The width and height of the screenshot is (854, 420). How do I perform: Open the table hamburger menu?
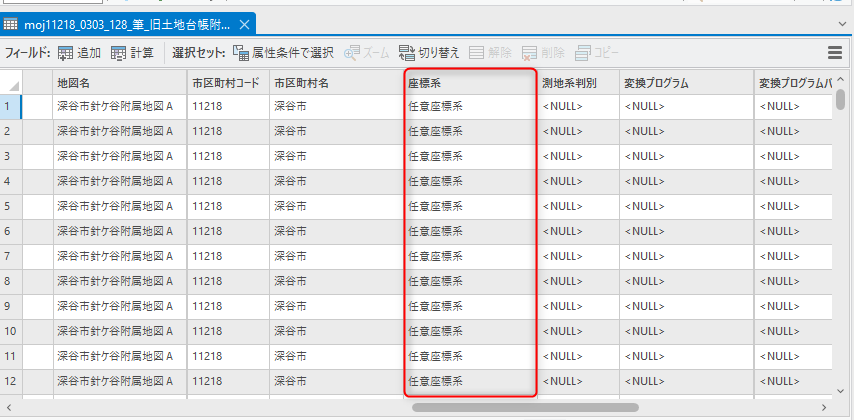click(834, 53)
